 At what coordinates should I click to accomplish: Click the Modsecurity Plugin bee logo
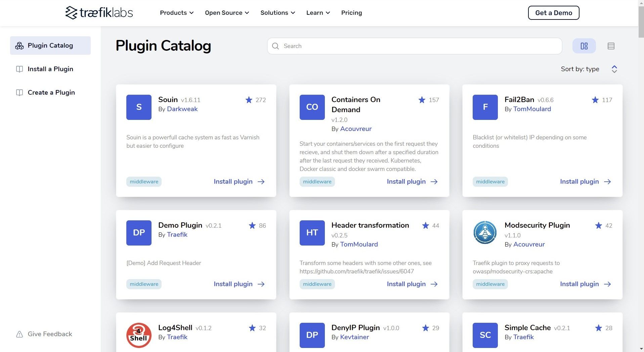point(485,233)
